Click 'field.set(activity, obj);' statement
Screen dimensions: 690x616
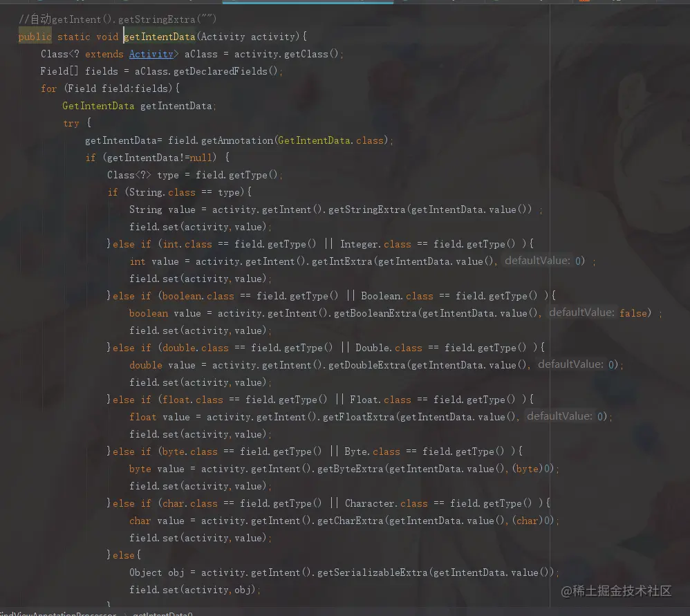pos(194,590)
